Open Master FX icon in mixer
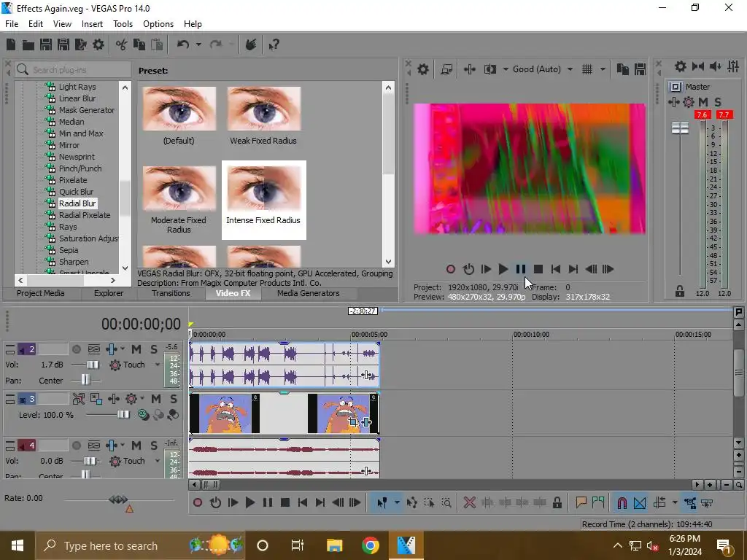Screen dimensions: 747x560 pos(673,102)
